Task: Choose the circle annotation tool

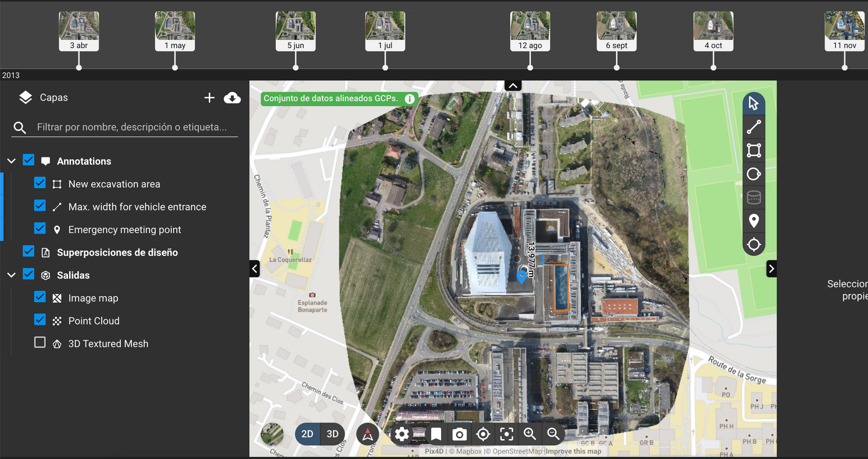Action: pos(754,174)
